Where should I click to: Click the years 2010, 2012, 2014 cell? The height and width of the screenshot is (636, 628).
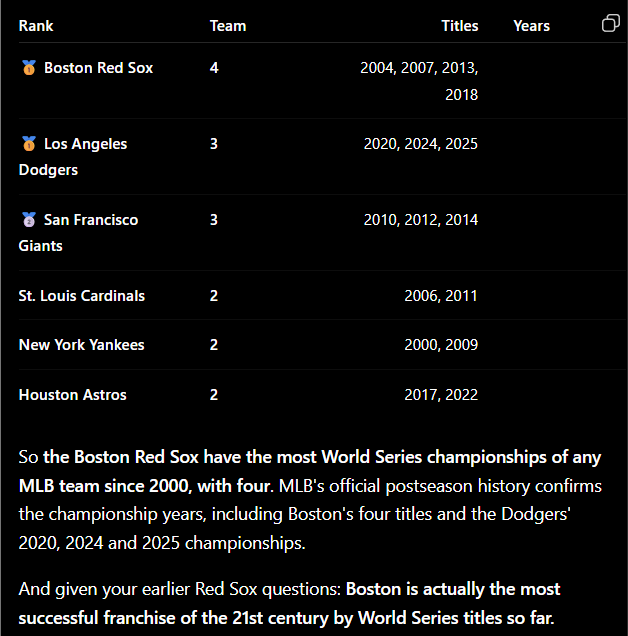pyautogui.click(x=421, y=219)
